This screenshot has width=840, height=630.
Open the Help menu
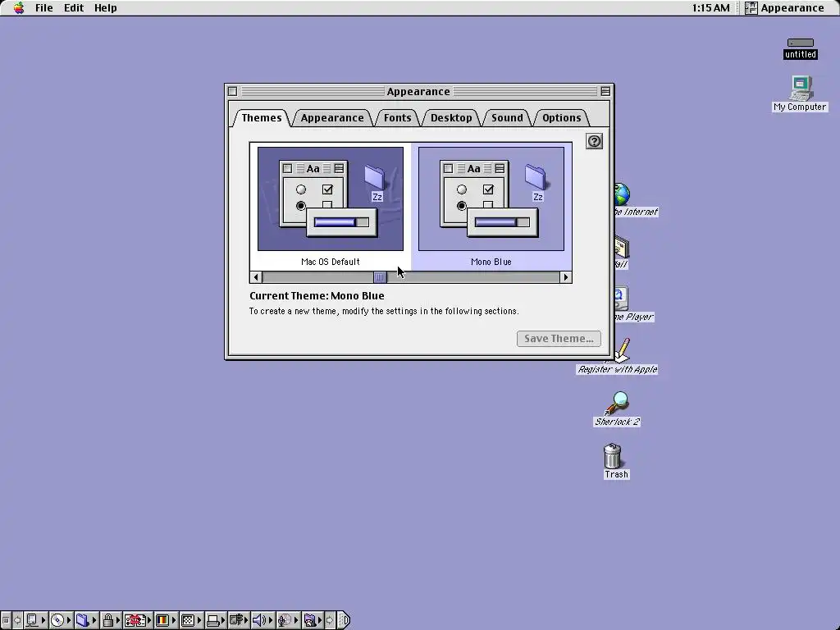106,7
